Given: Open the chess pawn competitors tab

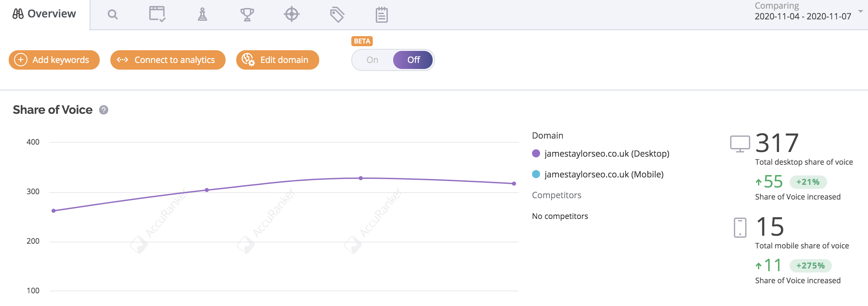Looking at the screenshot, I should coord(202,14).
